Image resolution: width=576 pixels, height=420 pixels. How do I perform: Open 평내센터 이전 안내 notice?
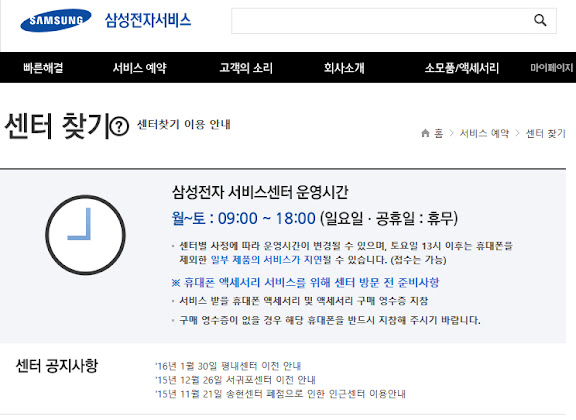[x=228, y=366]
